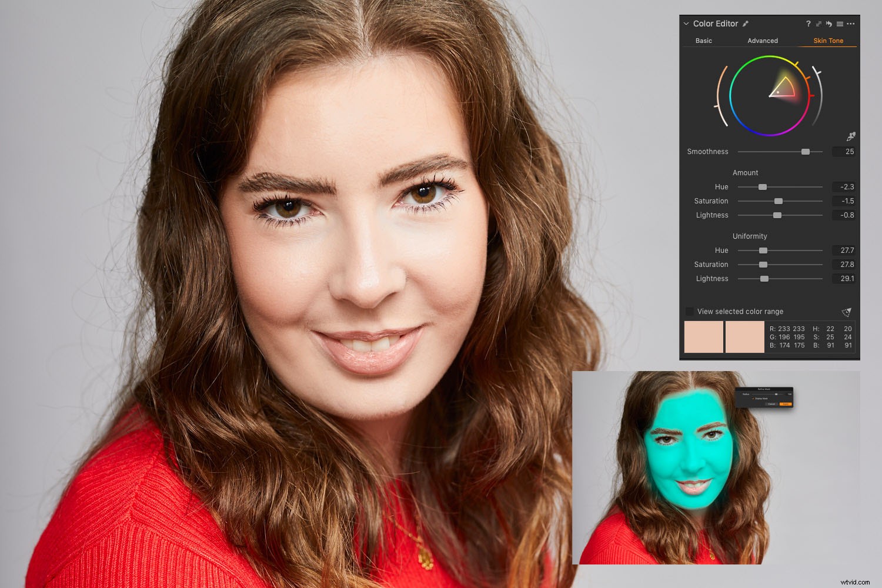Reset Color Editor adjustments with the undo arrow icon

click(828, 24)
